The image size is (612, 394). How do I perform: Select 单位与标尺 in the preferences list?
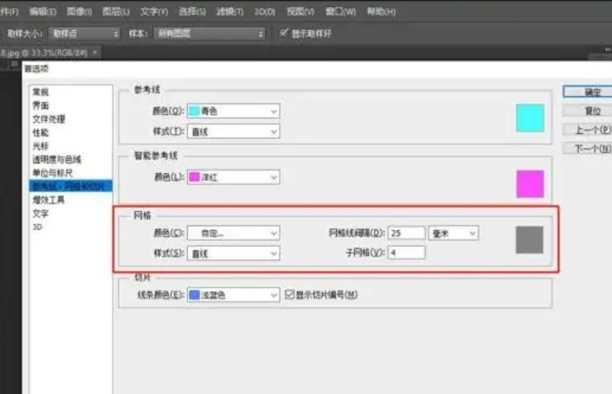tap(53, 173)
